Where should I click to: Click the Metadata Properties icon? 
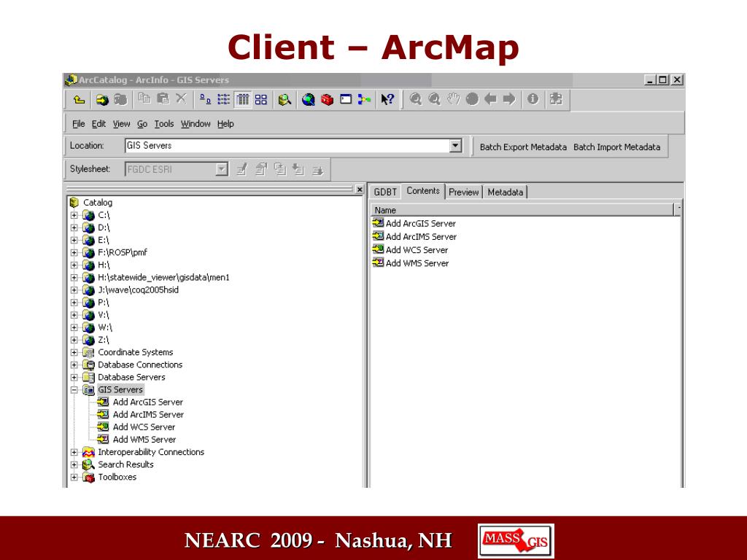260,169
